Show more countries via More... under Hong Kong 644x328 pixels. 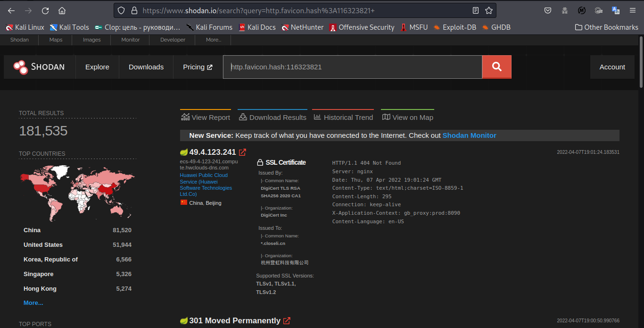point(33,303)
